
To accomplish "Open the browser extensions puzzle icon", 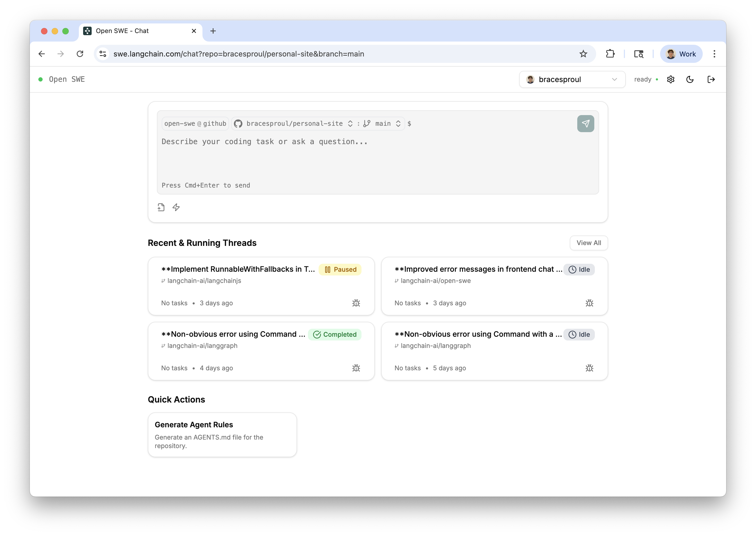I will pos(610,54).
